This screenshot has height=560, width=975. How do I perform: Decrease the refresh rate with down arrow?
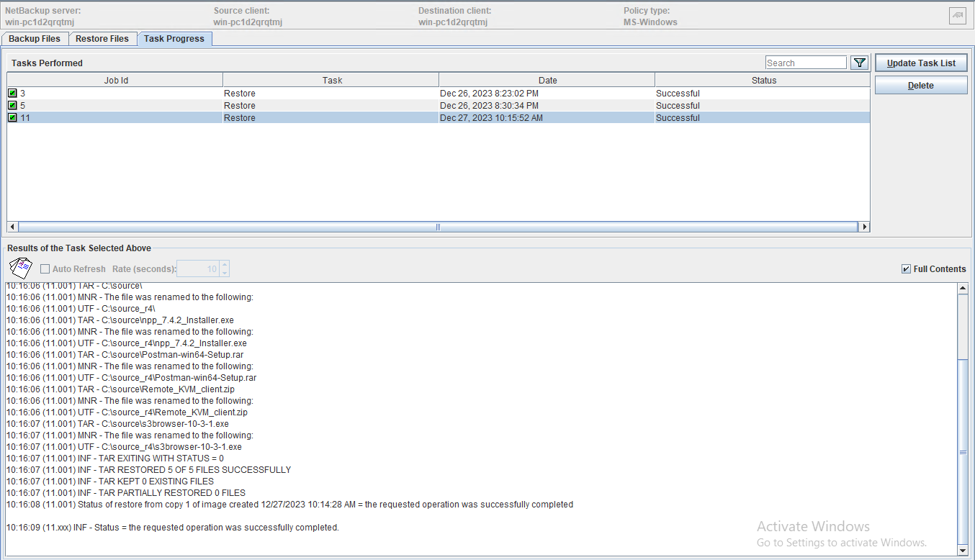pyautogui.click(x=225, y=273)
